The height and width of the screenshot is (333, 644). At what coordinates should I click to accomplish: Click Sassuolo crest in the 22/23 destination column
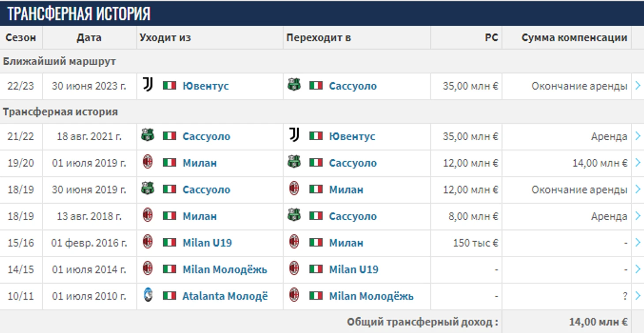294,85
